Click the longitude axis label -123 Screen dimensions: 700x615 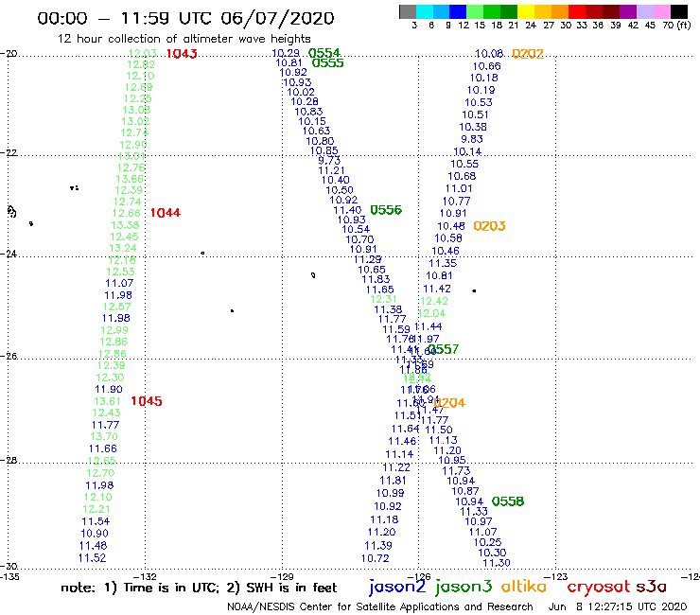pos(556,576)
